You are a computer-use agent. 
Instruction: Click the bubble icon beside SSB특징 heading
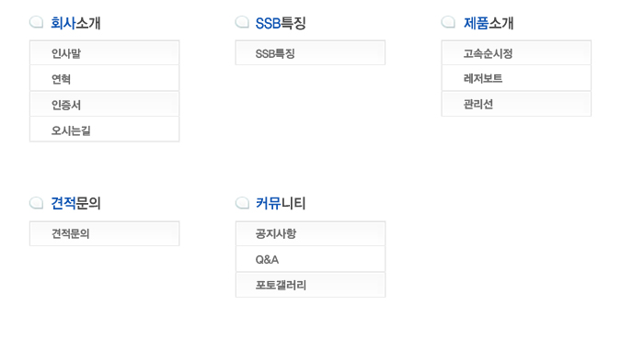tap(242, 22)
